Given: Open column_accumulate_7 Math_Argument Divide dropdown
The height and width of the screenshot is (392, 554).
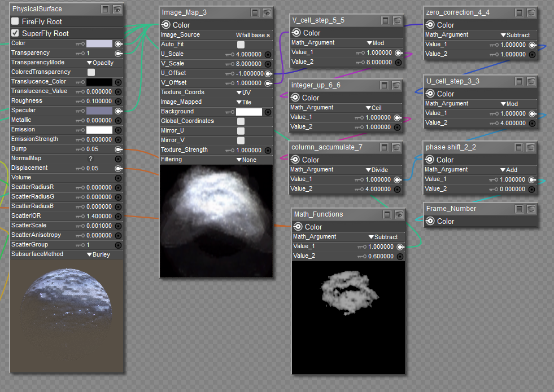Looking at the screenshot, I should pyautogui.click(x=377, y=170).
